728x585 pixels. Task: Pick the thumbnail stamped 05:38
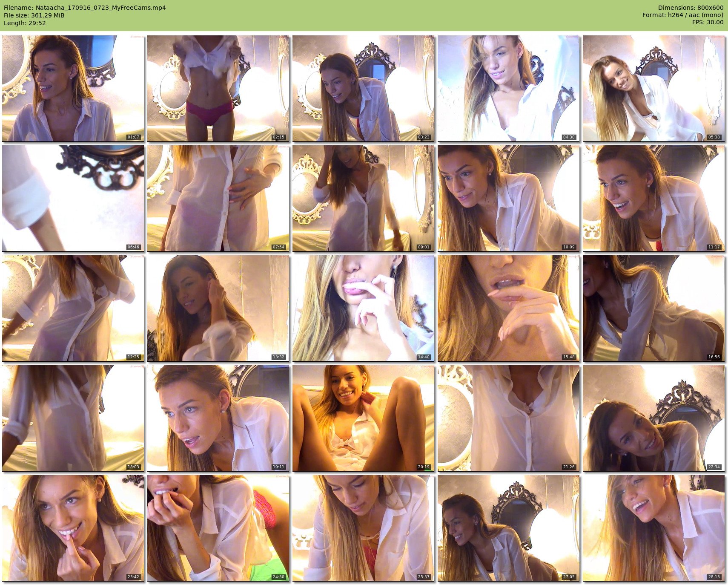(654, 88)
